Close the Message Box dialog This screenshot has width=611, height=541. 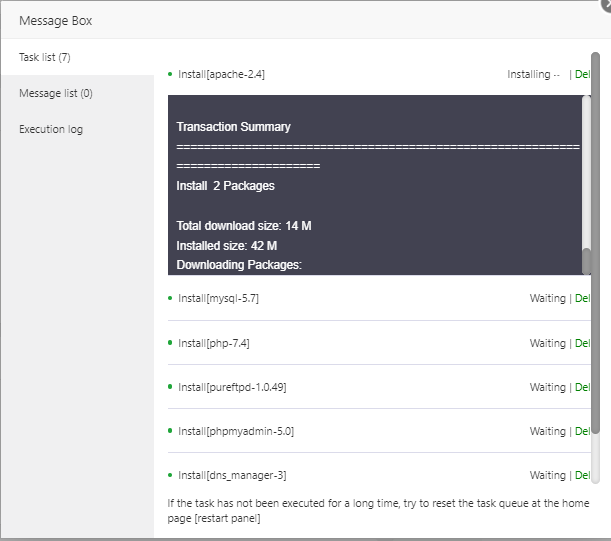coord(606,5)
